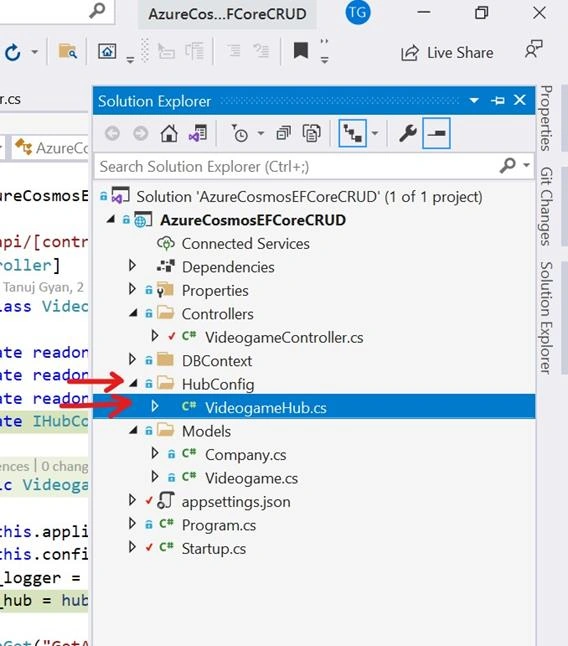Open appsettings.json file

point(236,502)
